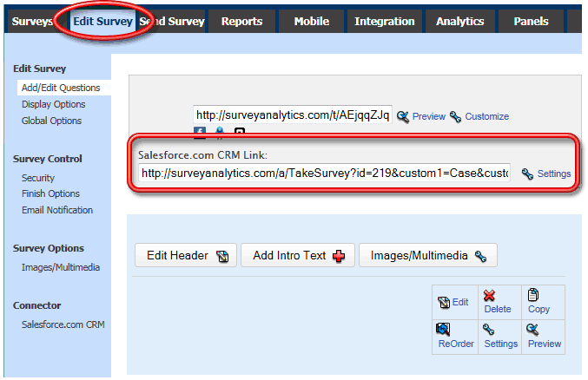588x380 pixels.
Task: Click Customize link next to survey URL
Action: click(x=486, y=116)
